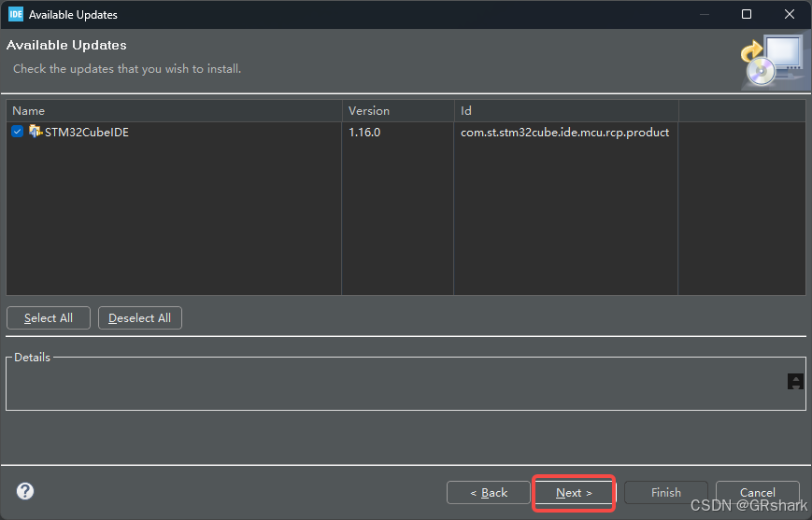
Task: Click inside the Details text area
Action: (x=396, y=386)
